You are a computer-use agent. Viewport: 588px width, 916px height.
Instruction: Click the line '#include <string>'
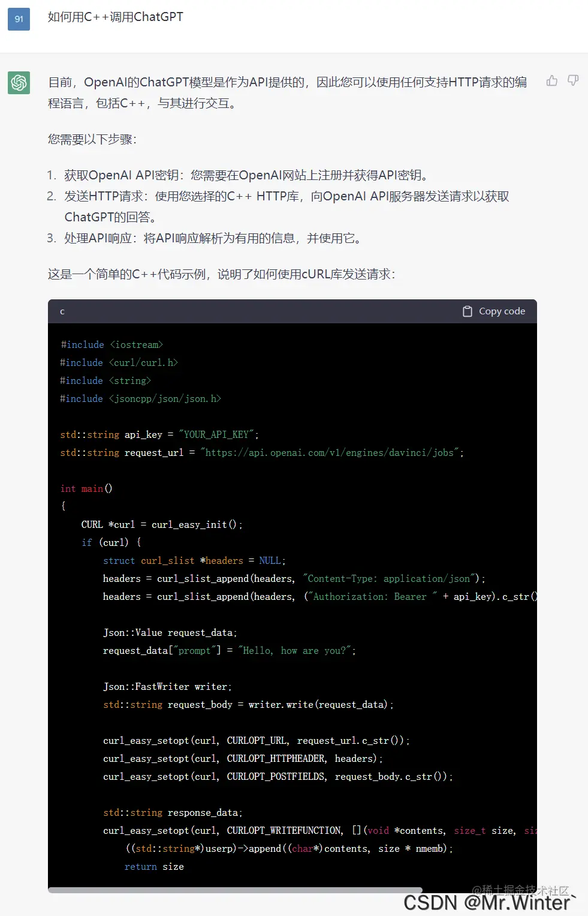tap(105, 380)
